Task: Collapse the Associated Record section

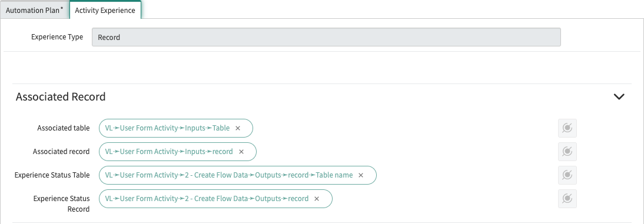Action: click(x=619, y=97)
